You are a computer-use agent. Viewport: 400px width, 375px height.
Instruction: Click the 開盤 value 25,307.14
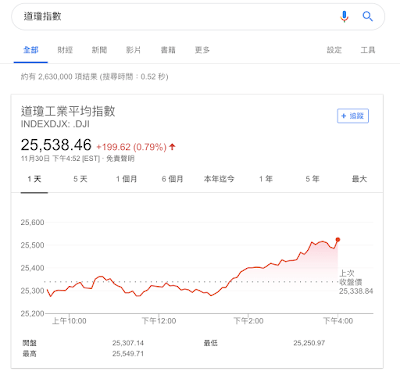pos(128,343)
